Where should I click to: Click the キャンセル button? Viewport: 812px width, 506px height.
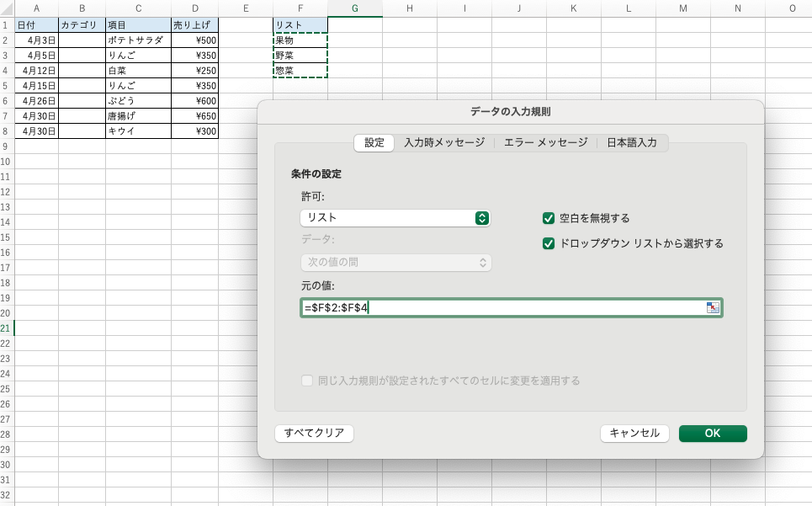tap(634, 433)
